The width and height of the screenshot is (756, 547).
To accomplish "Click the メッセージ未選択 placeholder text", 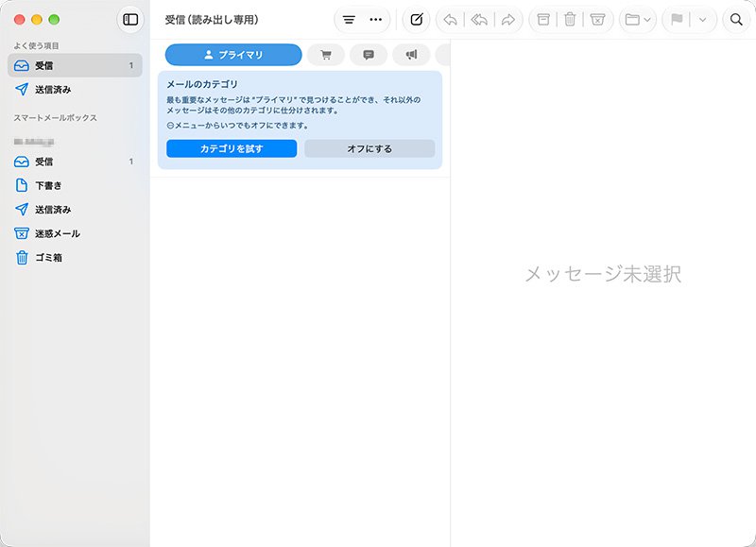I will [x=603, y=274].
